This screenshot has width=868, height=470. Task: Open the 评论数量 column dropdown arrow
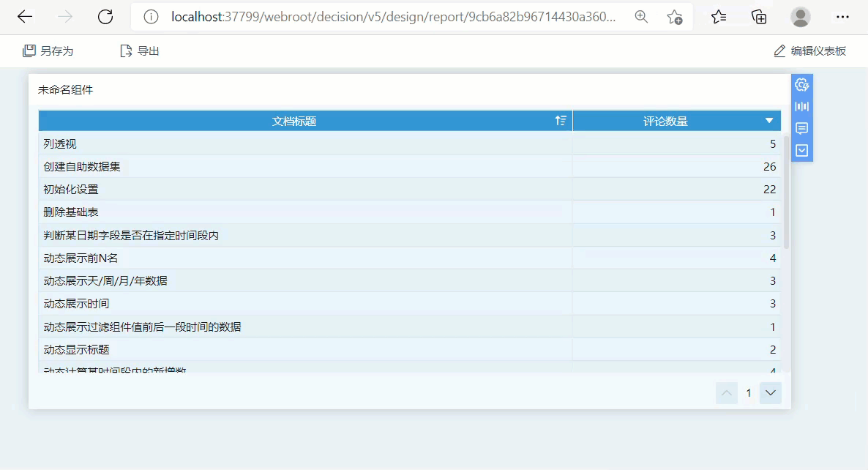[x=769, y=121]
